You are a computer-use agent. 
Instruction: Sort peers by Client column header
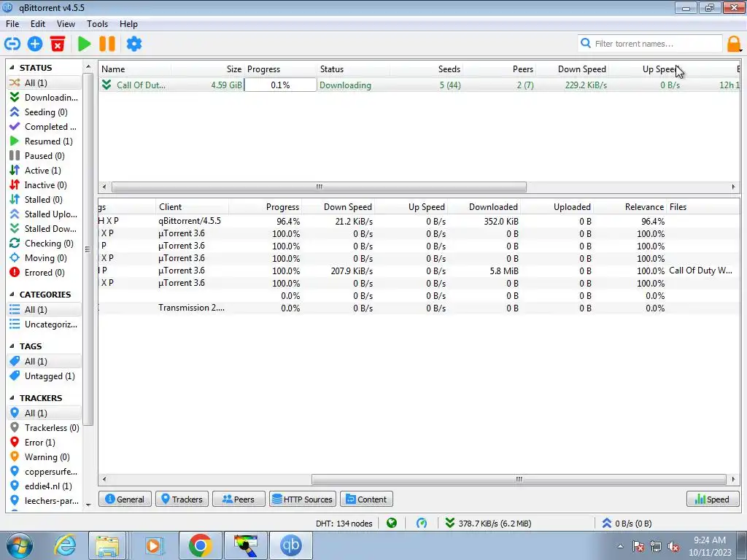point(192,207)
